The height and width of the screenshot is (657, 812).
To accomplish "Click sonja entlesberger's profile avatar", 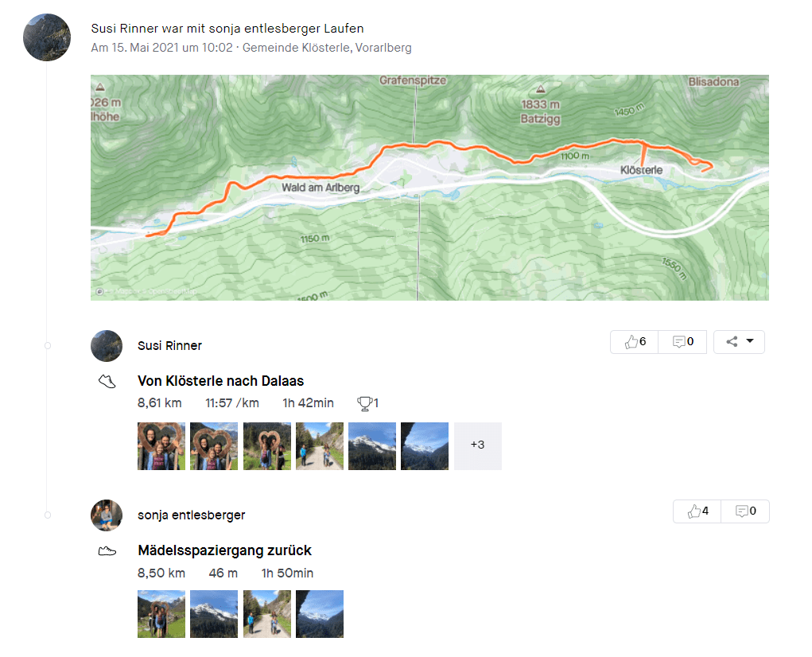I will tap(107, 515).
